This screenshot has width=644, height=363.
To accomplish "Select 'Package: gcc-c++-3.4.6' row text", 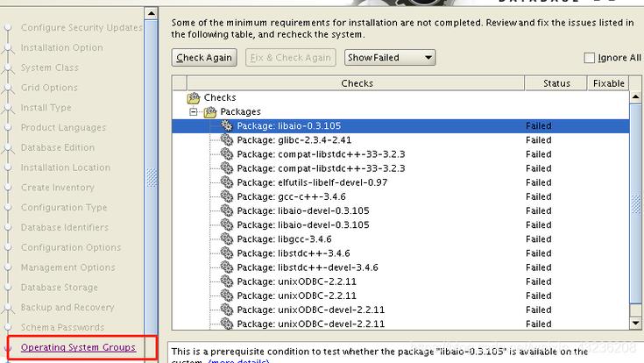I will click(x=291, y=196).
